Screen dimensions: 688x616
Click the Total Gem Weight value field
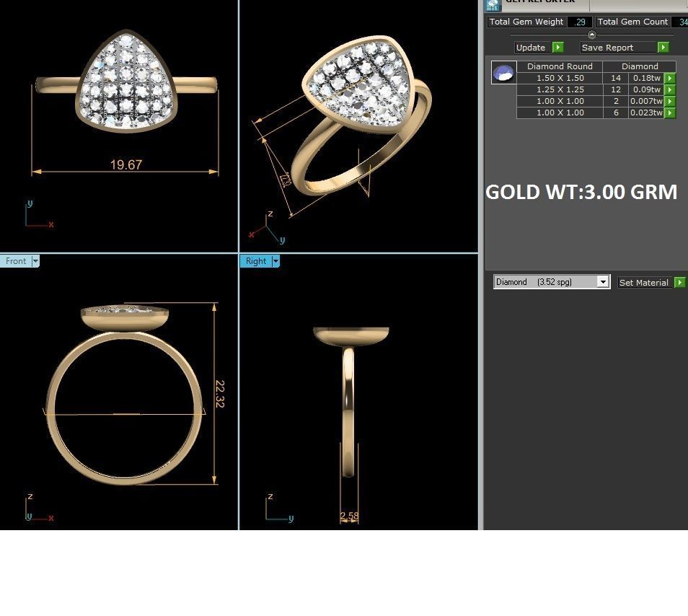pos(579,22)
